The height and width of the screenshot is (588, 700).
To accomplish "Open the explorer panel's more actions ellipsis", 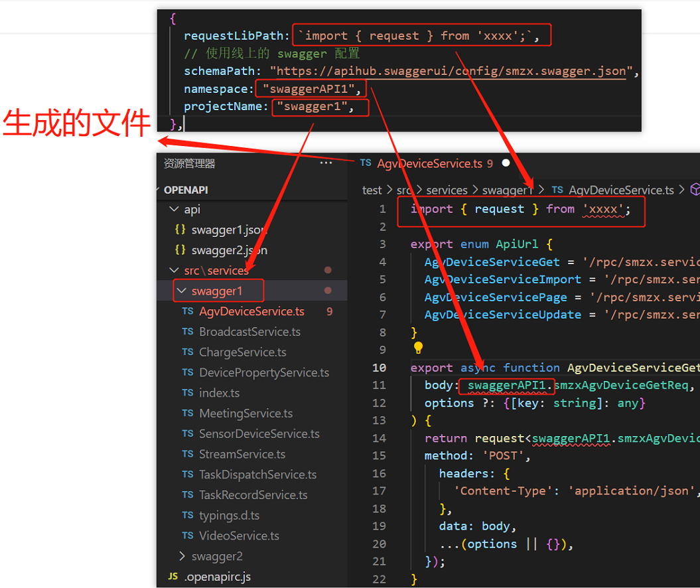I will (326, 163).
